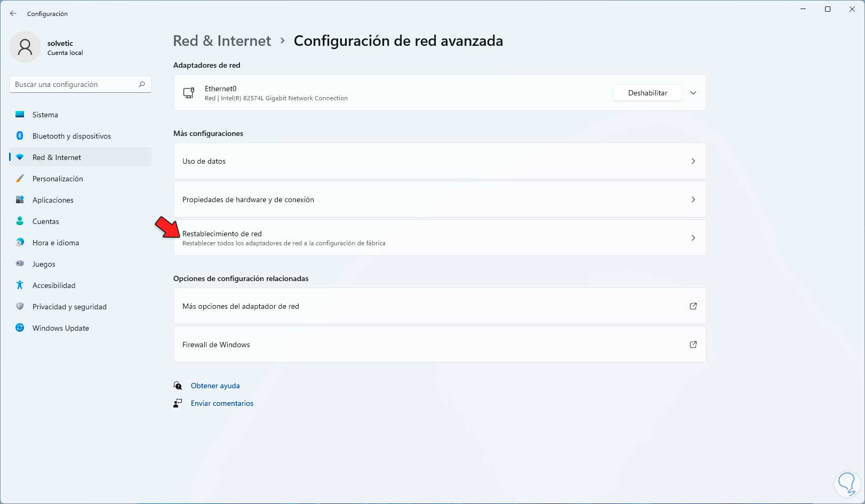Click the Juegos controller icon

pos(20,264)
